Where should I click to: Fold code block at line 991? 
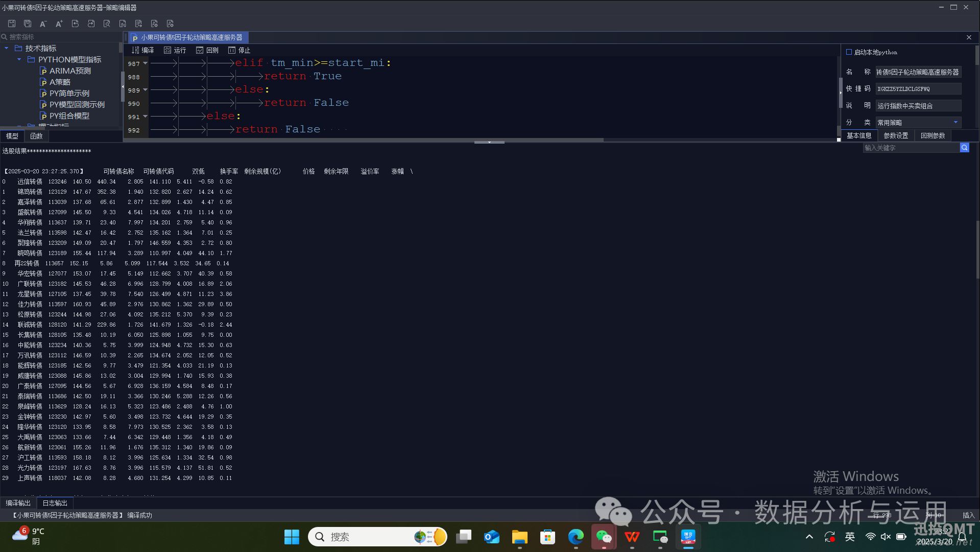click(x=145, y=117)
